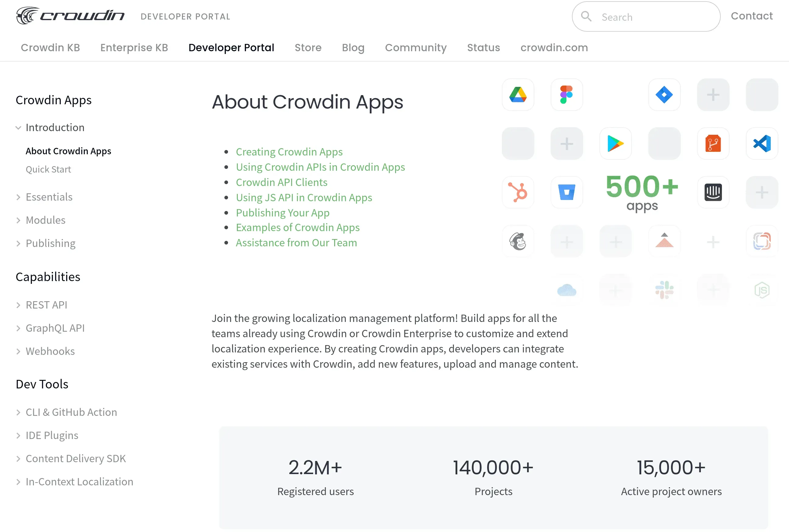Click the Google Drive integration icon
This screenshot has width=789, height=532.
(x=517, y=94)
